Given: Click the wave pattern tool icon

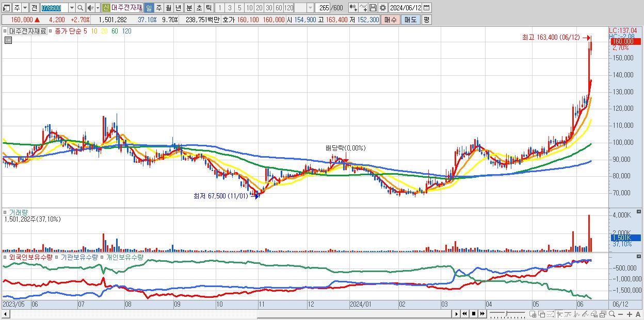Looking at the screenshot, I should [x=577, y=314].
